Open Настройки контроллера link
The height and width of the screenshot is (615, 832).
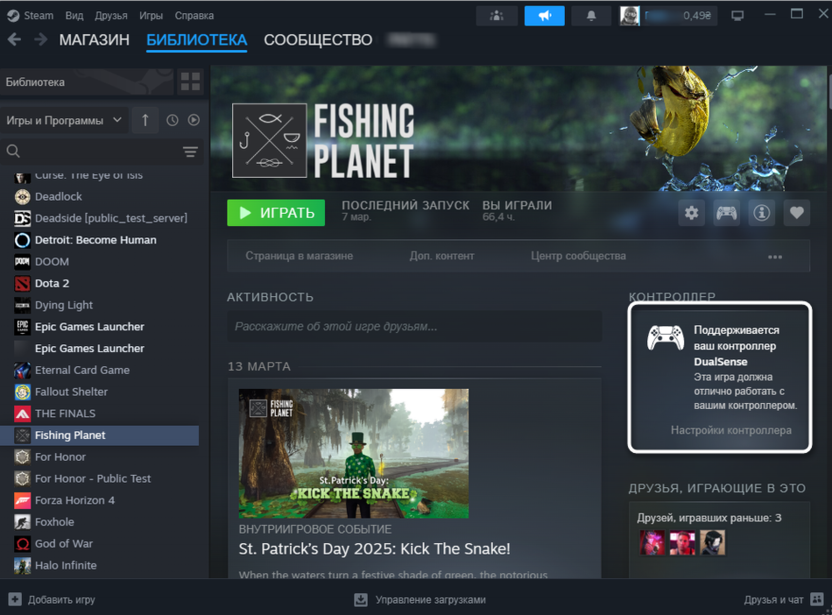pyautogui.click(x=731, y=430)
